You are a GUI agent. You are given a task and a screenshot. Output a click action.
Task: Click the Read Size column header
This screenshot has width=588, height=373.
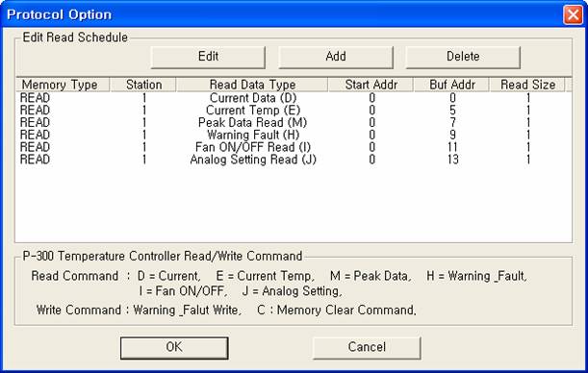pyautogui.click(x=527, y=85)
